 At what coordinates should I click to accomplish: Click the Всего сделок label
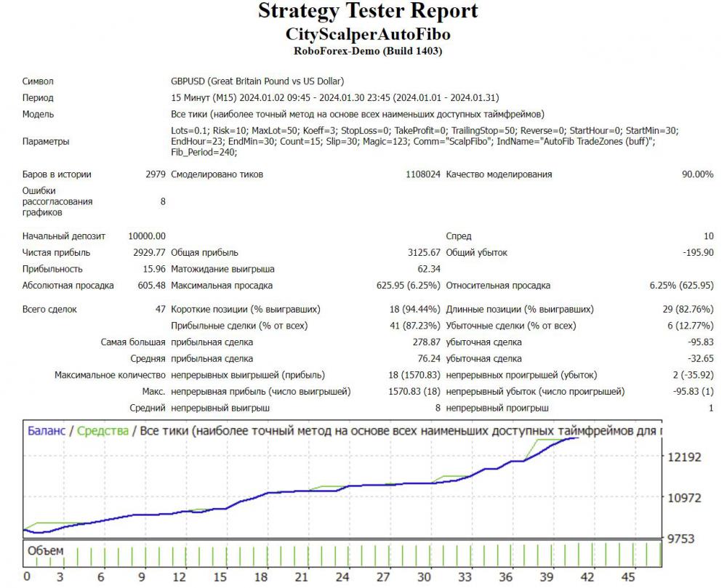[49, 310]
